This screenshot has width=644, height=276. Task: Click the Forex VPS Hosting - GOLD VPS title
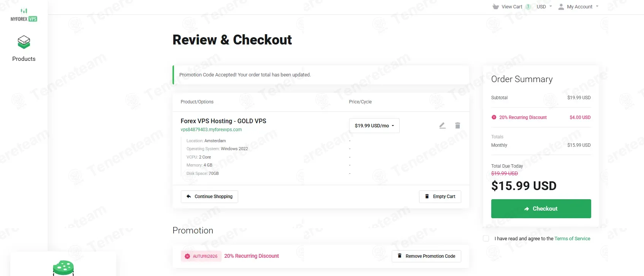pyautogui.click(x=223, y=121)
